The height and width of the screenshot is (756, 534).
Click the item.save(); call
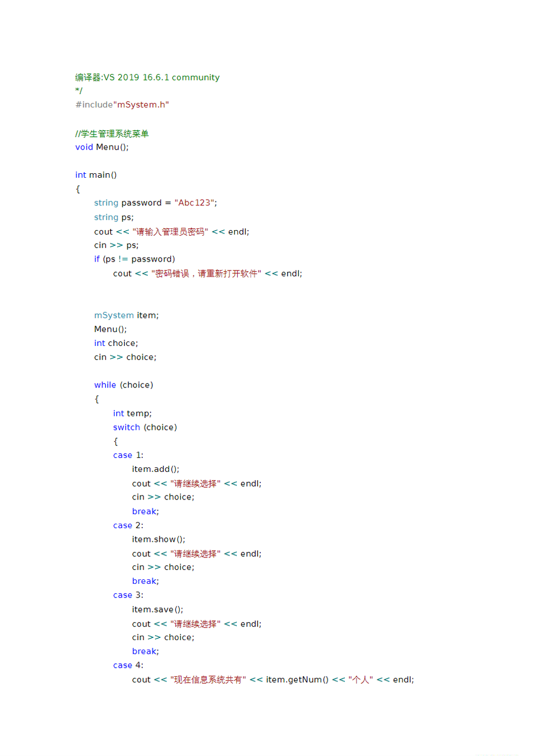point(157,609)
